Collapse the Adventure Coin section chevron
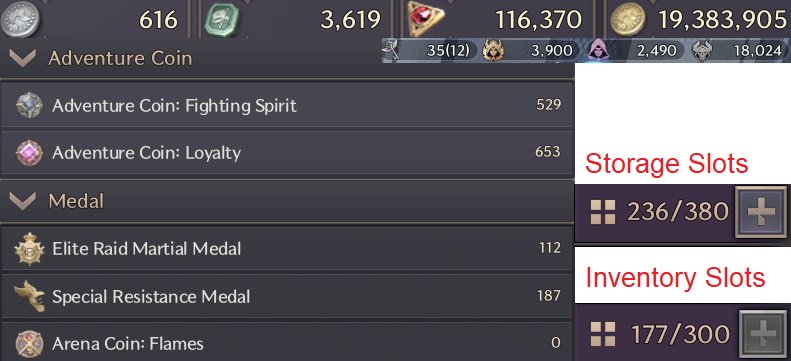The width and height of the screenshot is (791, 361). 23,58
